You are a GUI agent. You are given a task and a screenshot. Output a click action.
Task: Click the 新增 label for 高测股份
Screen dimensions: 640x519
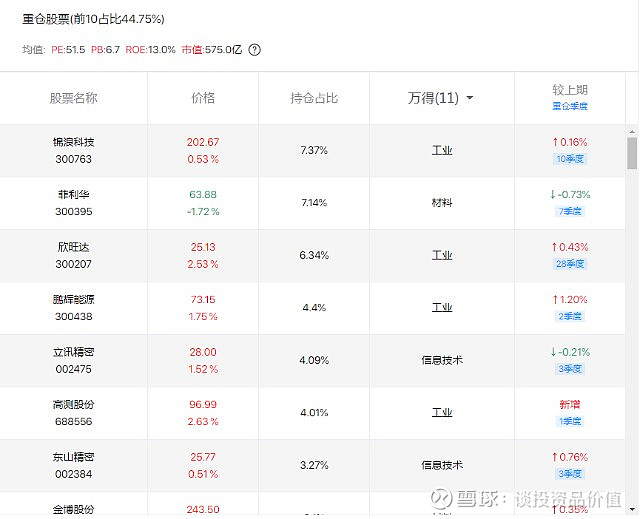(x=570, y=404)
